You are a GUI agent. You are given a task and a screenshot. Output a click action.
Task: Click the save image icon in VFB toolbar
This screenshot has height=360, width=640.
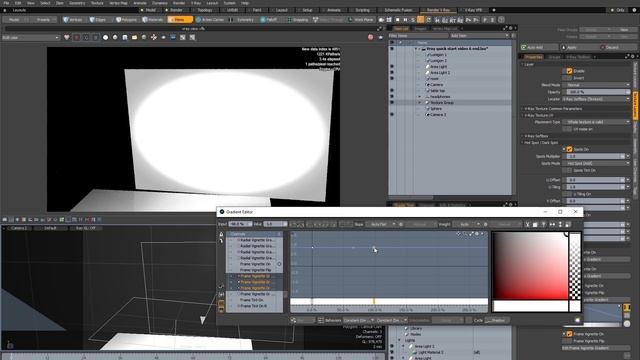pos(125,38)
